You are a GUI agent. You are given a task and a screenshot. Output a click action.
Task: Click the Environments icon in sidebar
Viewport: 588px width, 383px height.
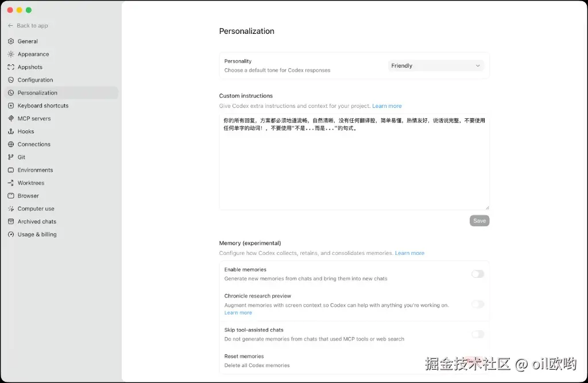tap(11, 170)
